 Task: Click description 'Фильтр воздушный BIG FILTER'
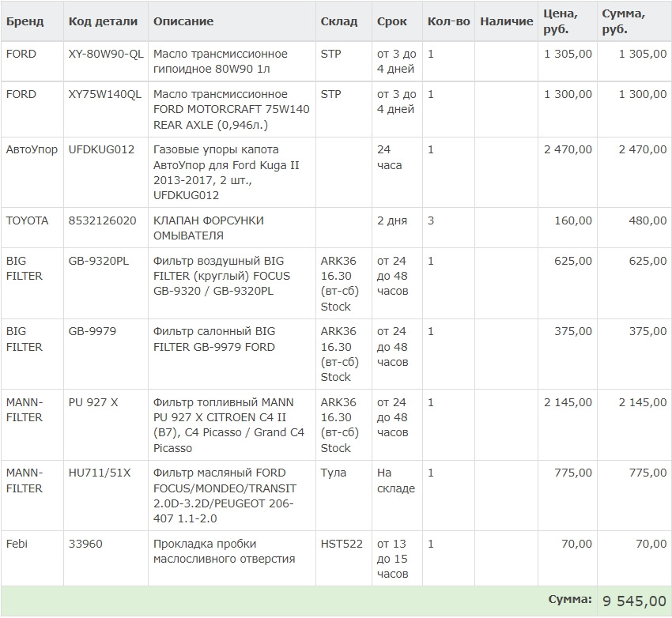218,269
